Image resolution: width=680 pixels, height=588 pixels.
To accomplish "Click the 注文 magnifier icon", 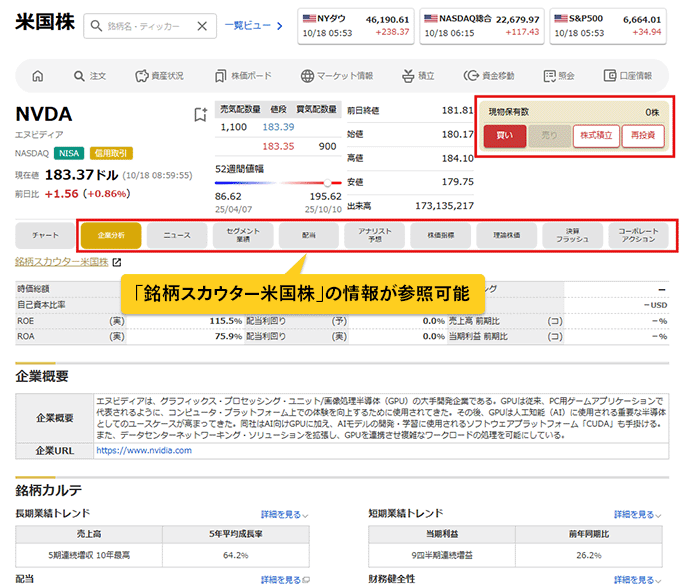I will click(79, 76).
